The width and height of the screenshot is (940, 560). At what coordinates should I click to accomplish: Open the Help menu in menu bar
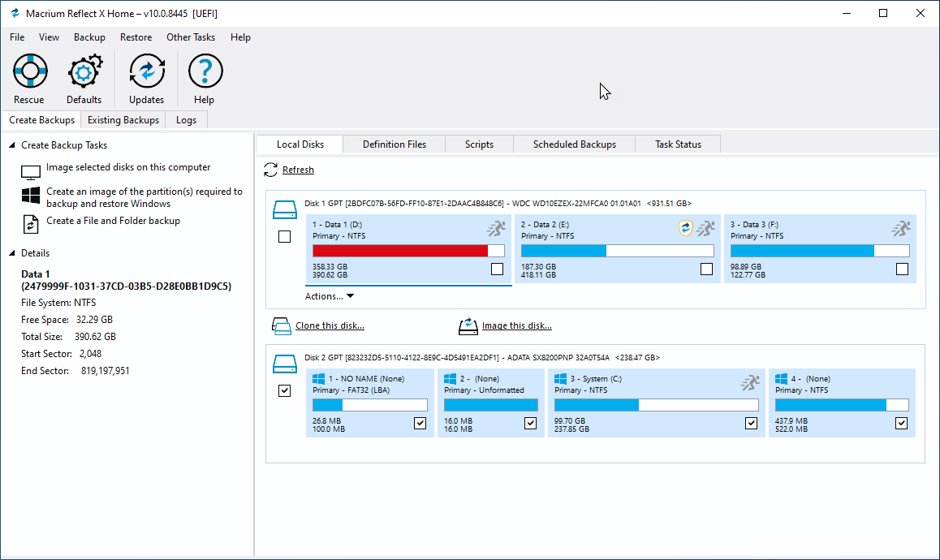240,37
